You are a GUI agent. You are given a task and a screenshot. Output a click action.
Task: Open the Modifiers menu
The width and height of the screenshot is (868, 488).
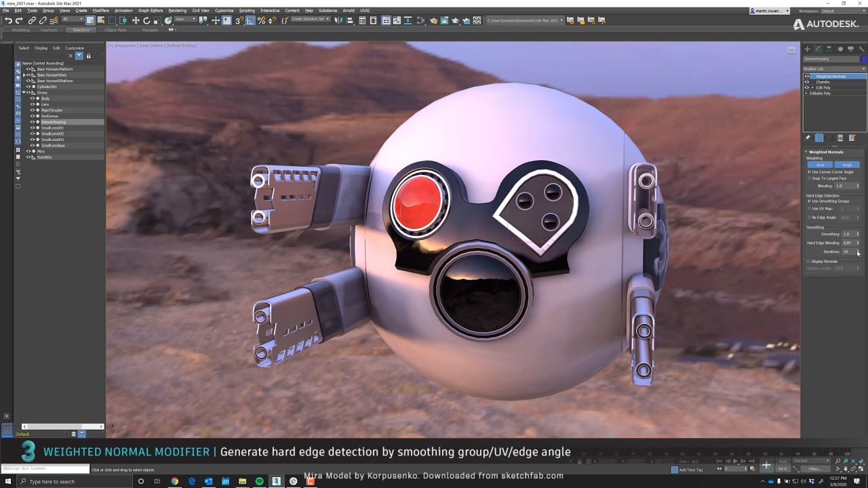point(100,11)
